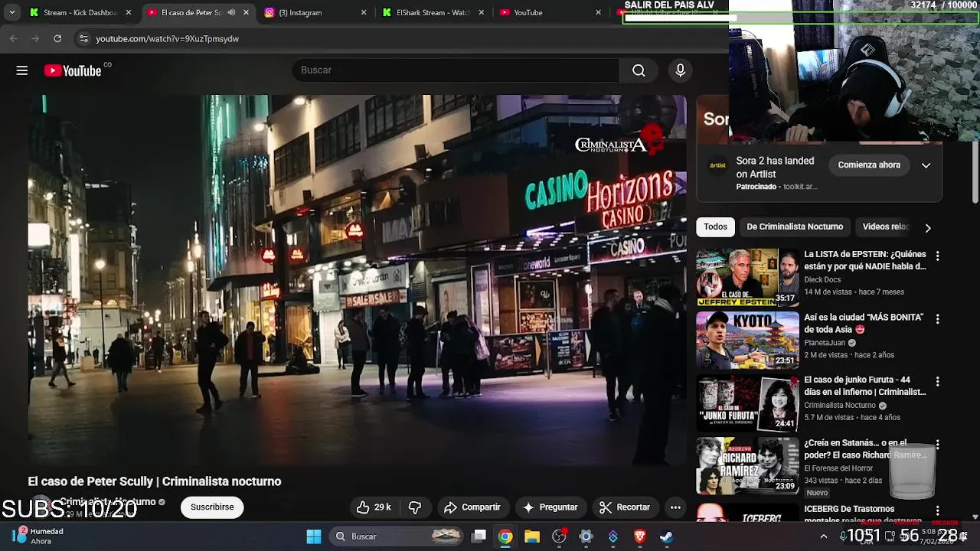Reload the page in the browser
Viewport: 980px width, 551px height.
coord(57,38)
